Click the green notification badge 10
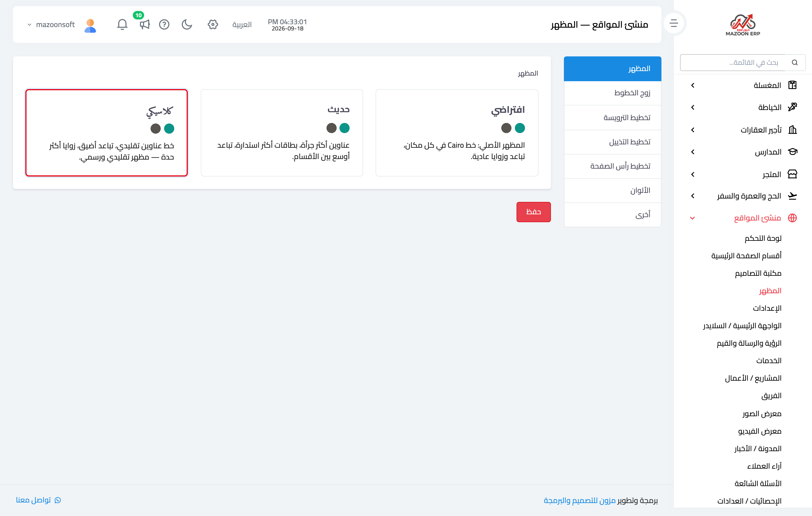 (x=139, y=15)
